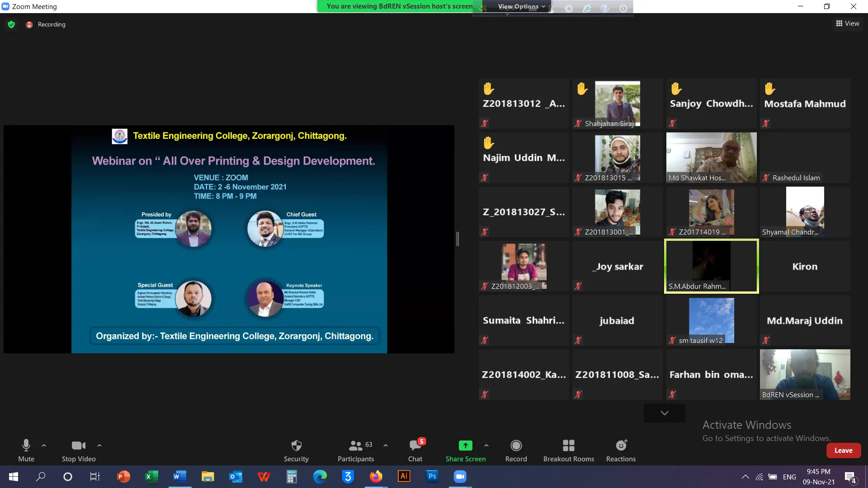Click the Rashedul Islam participant tile

click(805, 158)
